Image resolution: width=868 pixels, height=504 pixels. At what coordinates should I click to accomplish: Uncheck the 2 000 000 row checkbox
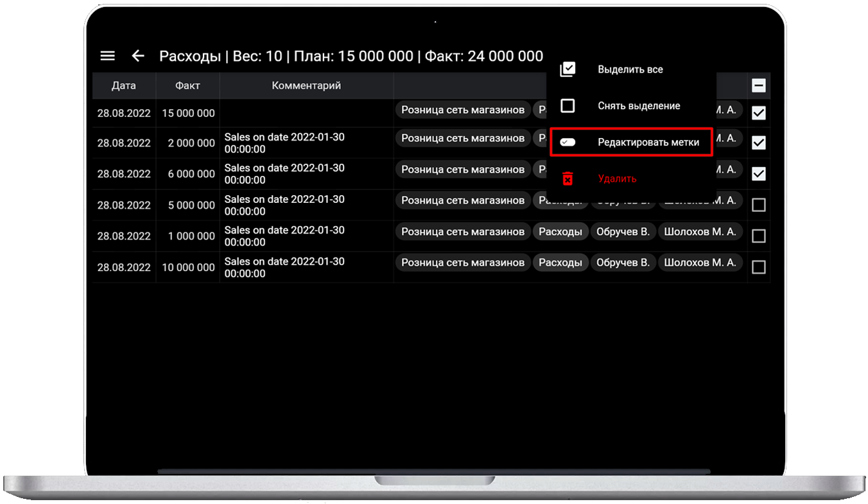pyautogui.click(x=758, y=143)
